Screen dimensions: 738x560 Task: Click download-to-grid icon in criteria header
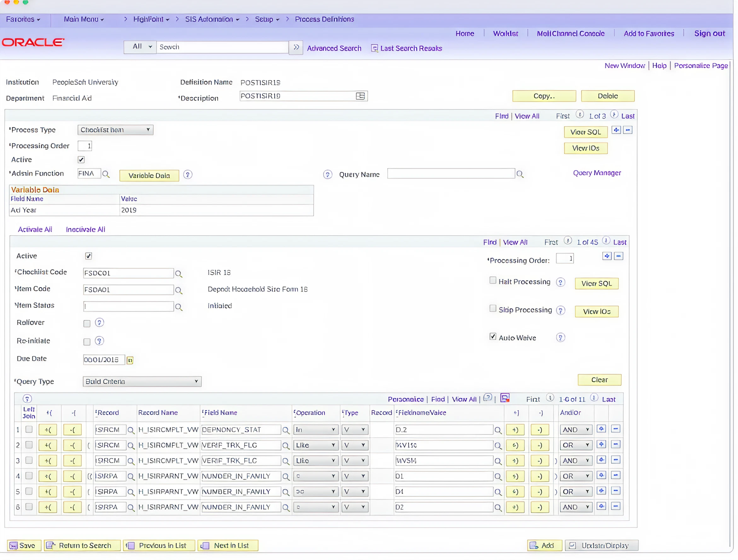click(x=505, y=398)
